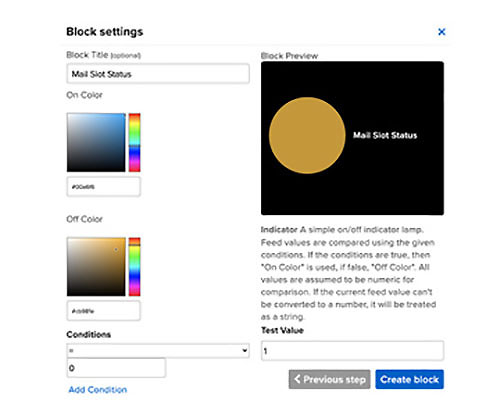Screen dimensions: 500x417
Task: Click the orange indicator circle in preview
Action: pos(307,135)
